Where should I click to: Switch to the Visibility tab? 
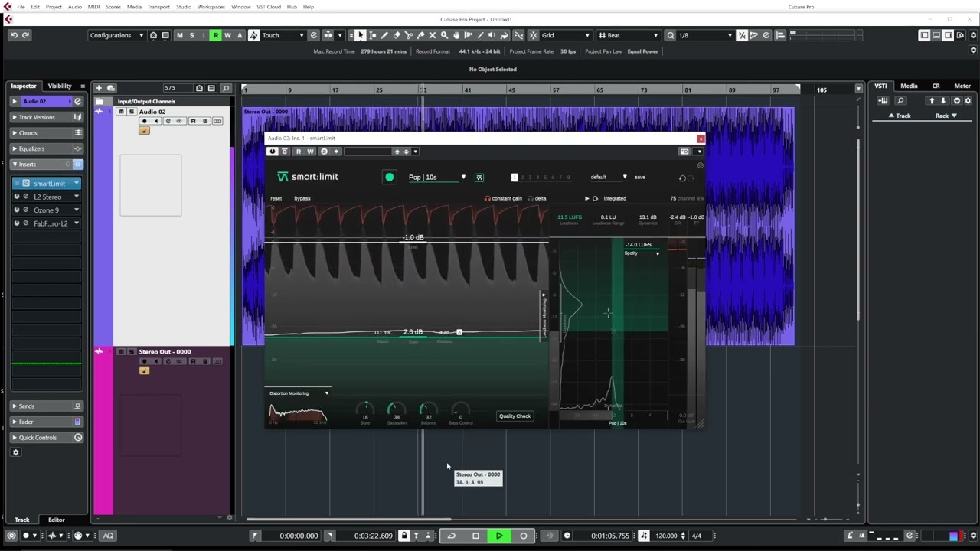pos(60,86)
